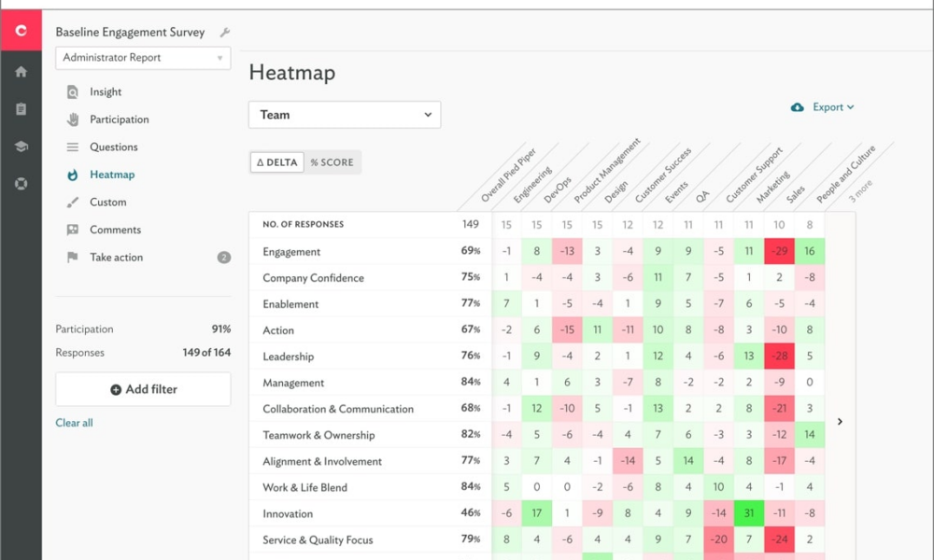The image size is (934, 560).
Task: Open the Team grouping dropdown
Action: click(345, 115)
